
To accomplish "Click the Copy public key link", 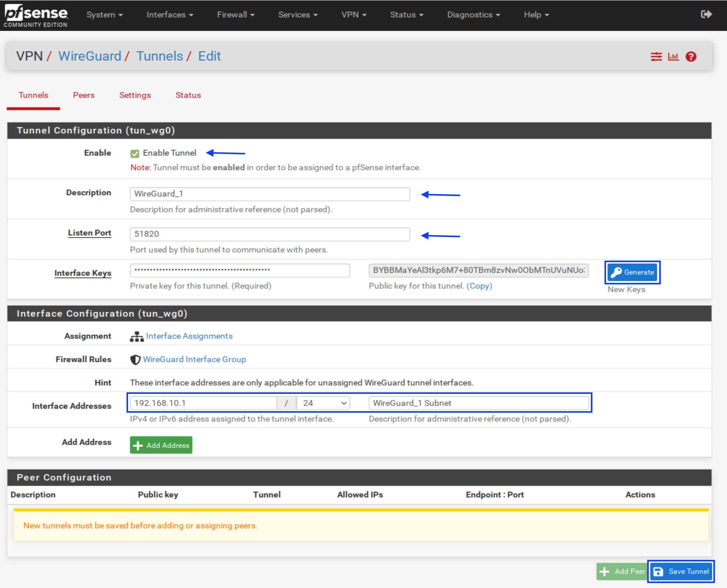I will 479,286.
